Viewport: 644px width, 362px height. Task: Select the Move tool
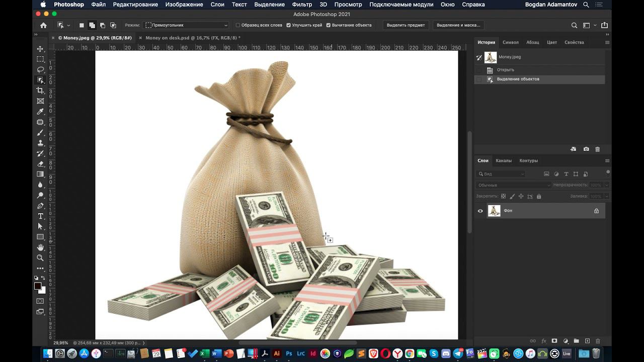[40, 49]
